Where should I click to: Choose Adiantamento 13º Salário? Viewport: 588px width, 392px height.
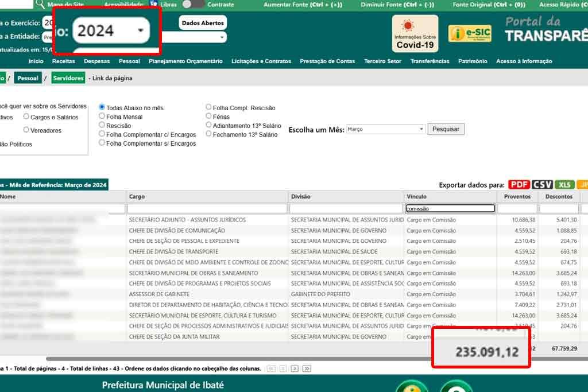[x=208, y=125]
